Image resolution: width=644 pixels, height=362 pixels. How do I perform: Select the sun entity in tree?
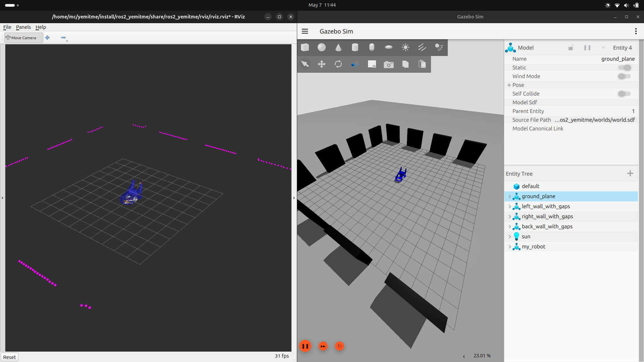[x=526, y=237]
